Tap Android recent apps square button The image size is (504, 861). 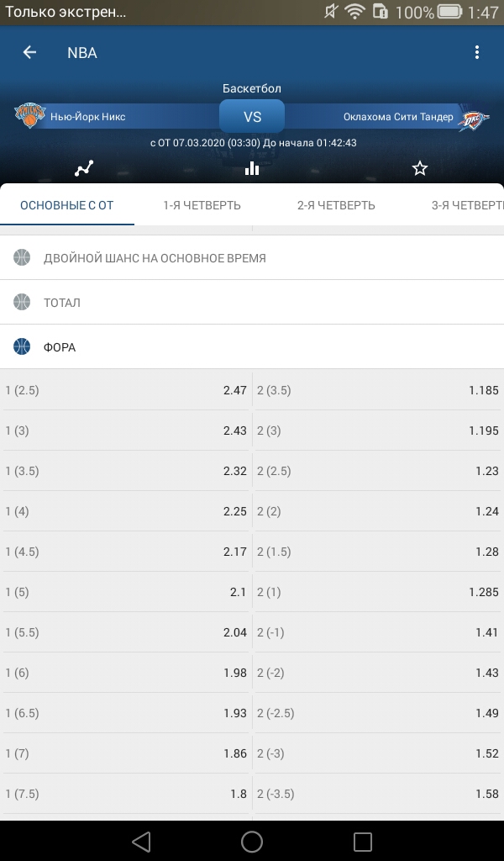click(x=363, y=841)
